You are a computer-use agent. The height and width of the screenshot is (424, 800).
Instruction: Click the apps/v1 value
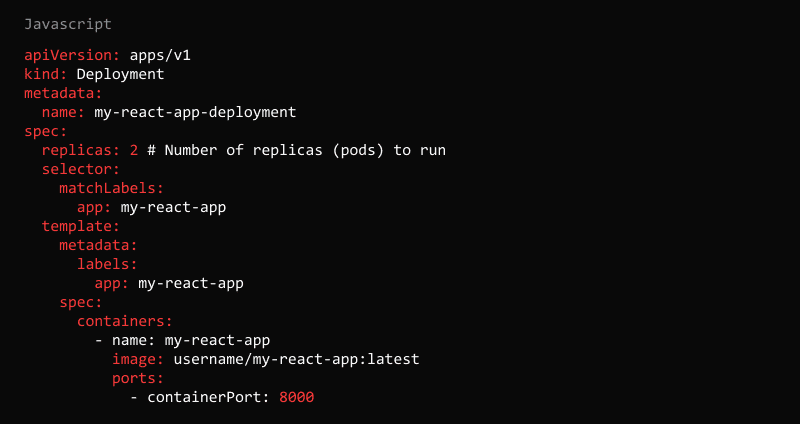(x=160, y=55)
